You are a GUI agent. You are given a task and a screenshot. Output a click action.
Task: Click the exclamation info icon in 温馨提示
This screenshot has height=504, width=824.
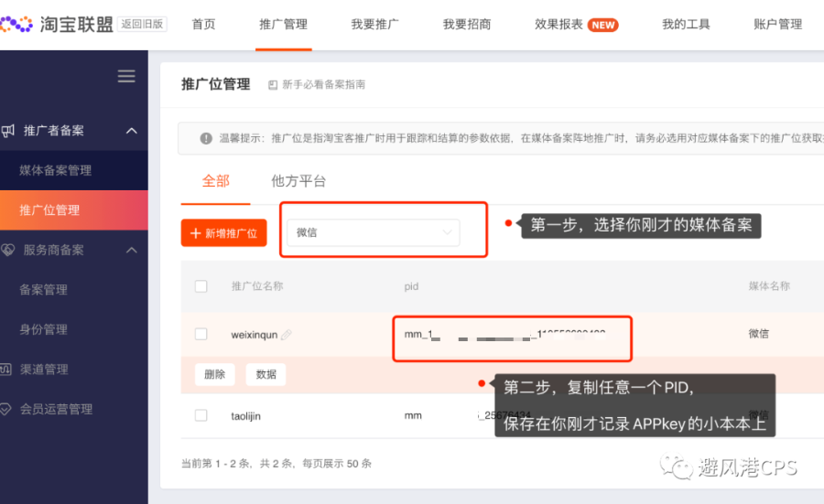pos(206,138)
